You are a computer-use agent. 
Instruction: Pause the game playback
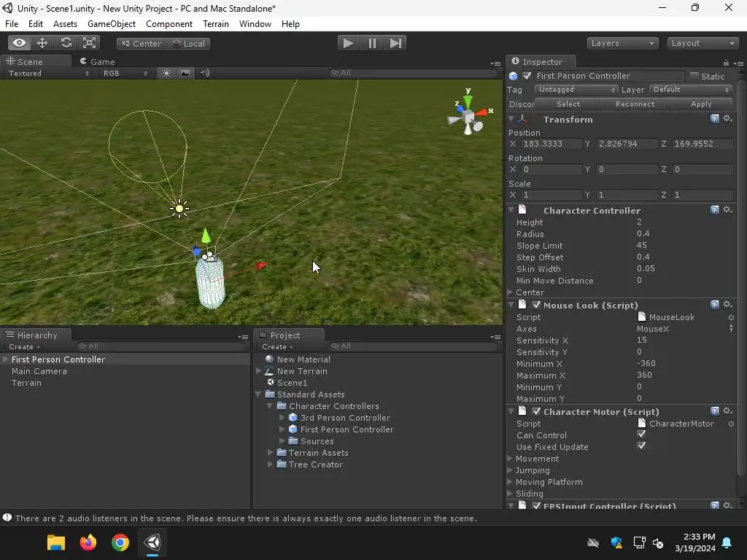372,43
